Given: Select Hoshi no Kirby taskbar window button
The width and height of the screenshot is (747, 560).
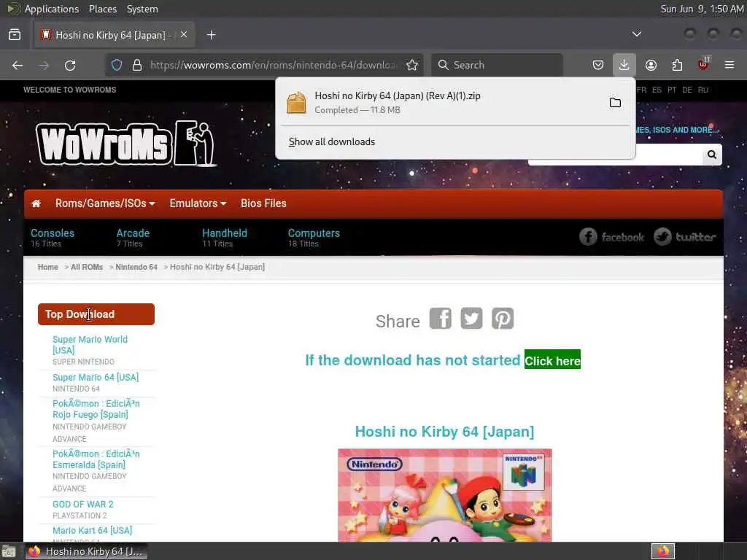Looking at the screenshot, I should pyautogui.click(x=86, y=551).
